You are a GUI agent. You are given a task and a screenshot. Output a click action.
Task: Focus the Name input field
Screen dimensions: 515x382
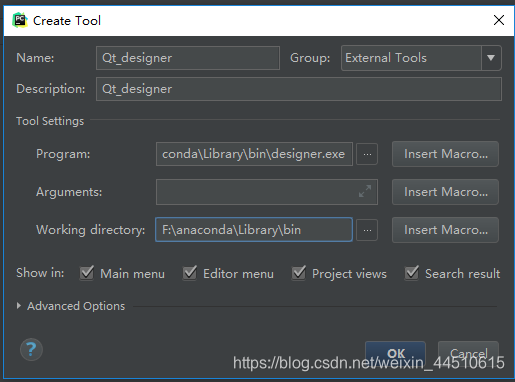(x=188, y=58)
